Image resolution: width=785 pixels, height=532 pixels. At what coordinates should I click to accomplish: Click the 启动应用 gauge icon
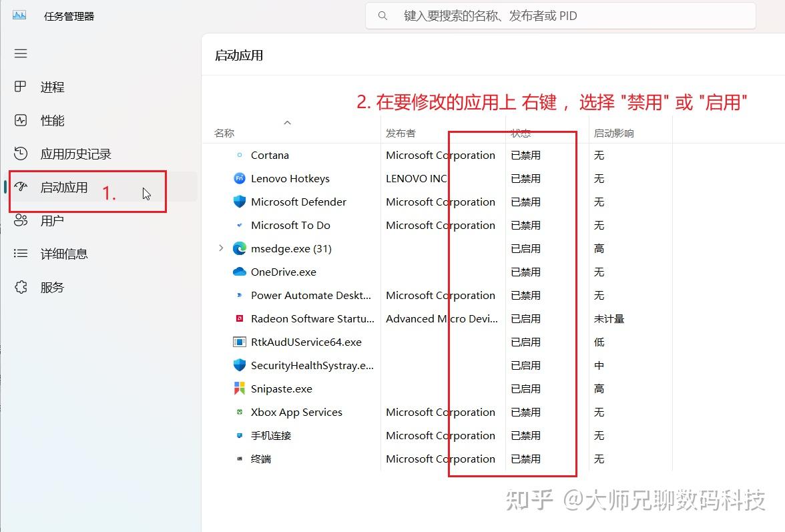point(21,187)
